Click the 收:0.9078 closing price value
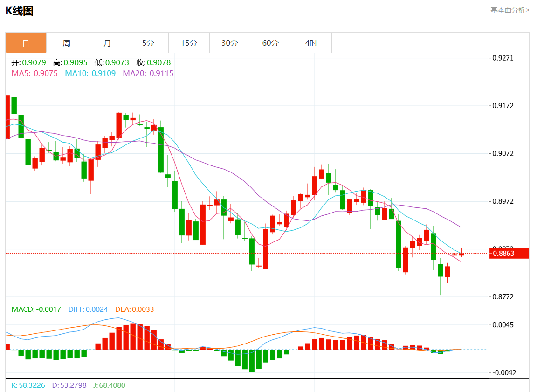Viewport: 537px width, 392px height. (x=153, y=62)
